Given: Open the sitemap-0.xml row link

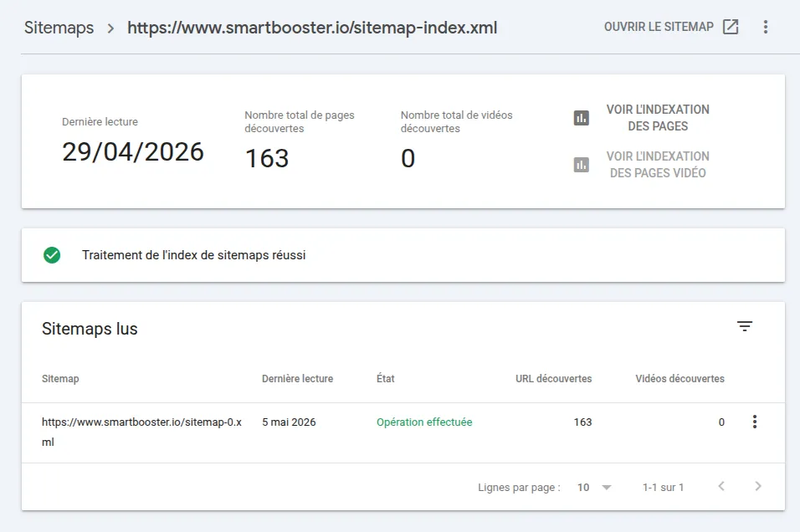Looking at the screenshot, I should pyautogui.click(x=141, y=432).
